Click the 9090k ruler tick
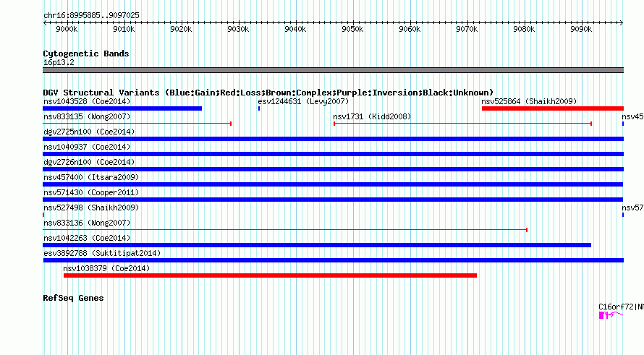Image resolution: width=644 pixels, height=355 pixels. click(581, 29)
